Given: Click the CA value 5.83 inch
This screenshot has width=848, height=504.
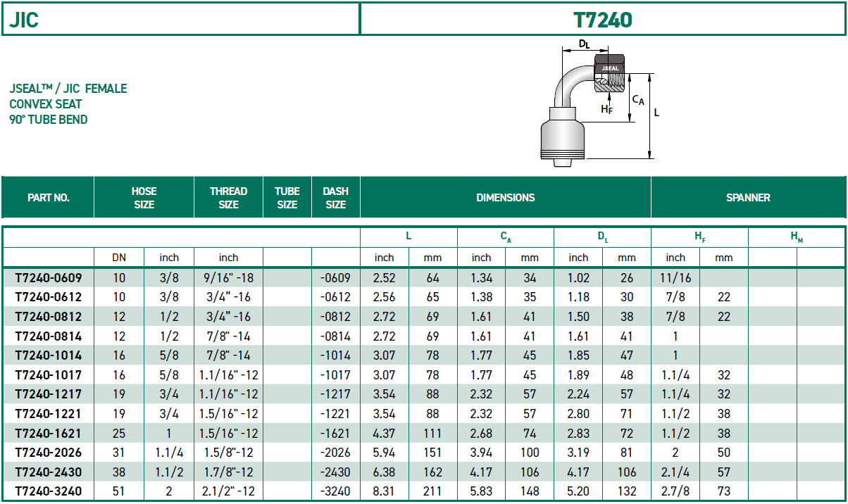Looking at the screenshot, I should click(x=482, y=491).
